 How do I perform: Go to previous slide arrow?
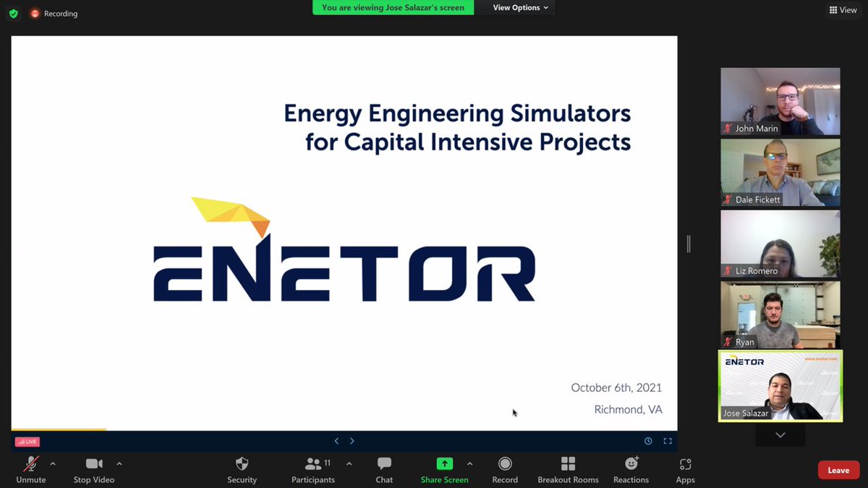point(336,441)
